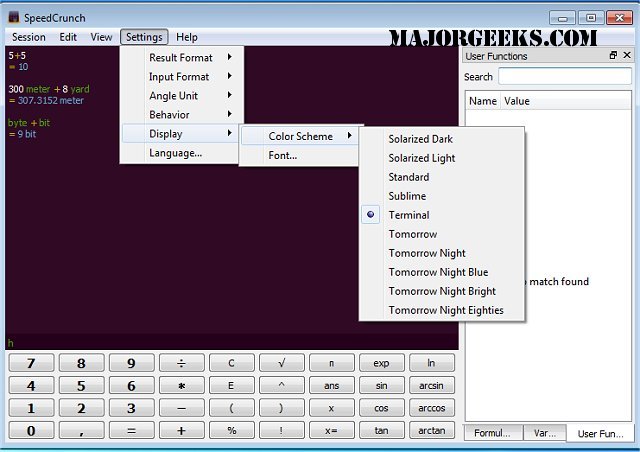Click the arccos function key

click(x=432, y=408)
